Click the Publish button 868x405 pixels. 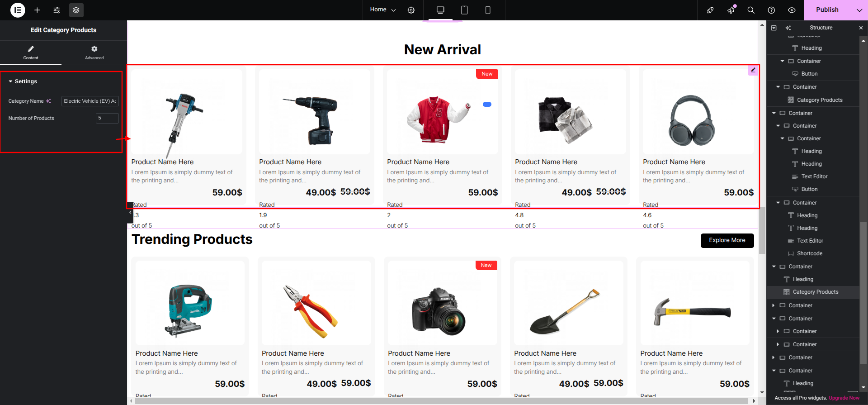827,10
